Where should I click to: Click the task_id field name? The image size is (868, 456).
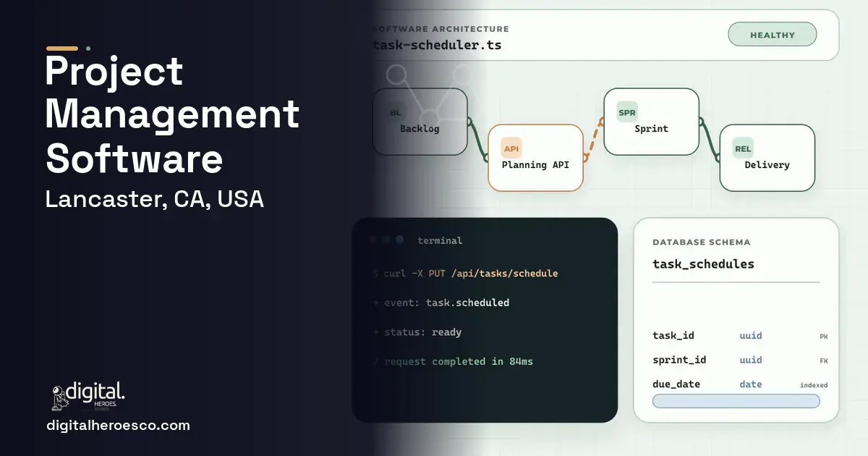(673, 336)
